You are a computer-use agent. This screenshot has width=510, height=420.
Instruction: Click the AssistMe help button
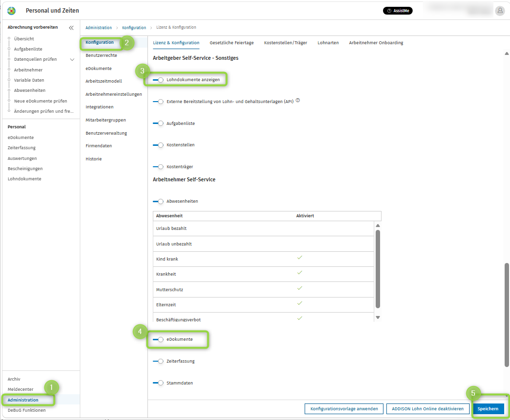398,11
